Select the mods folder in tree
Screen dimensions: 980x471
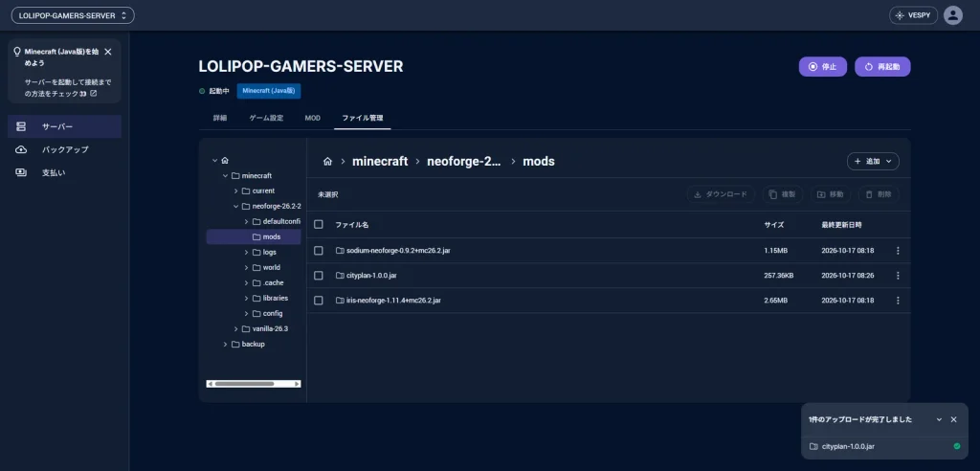coord(254,237)
